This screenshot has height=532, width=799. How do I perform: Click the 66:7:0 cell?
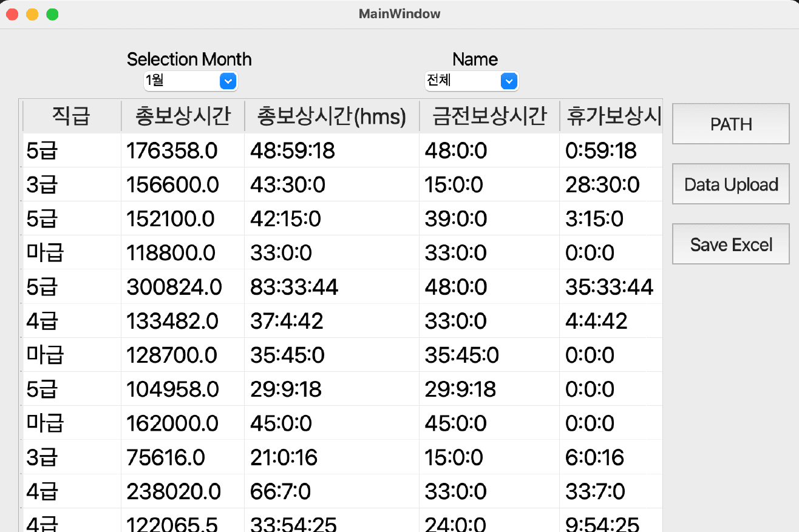(x=332, y=491)
